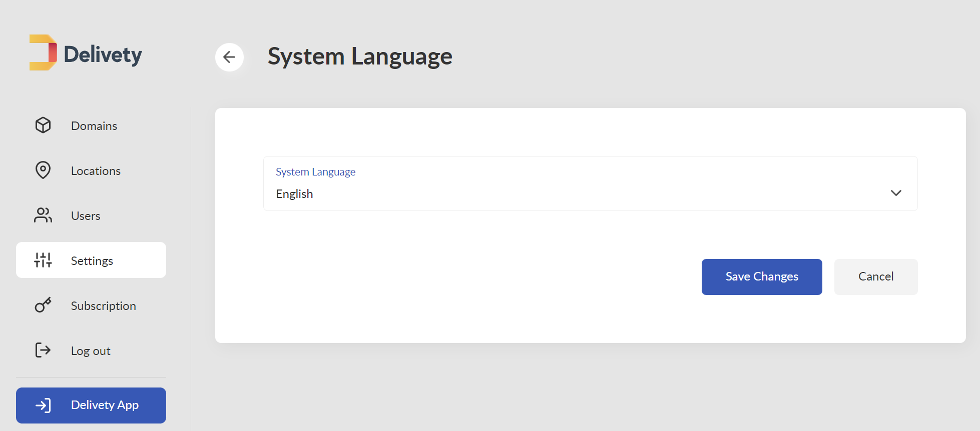The image size is (980, 431).
Task: Click the Delivety logo
Action: point(86,53)
